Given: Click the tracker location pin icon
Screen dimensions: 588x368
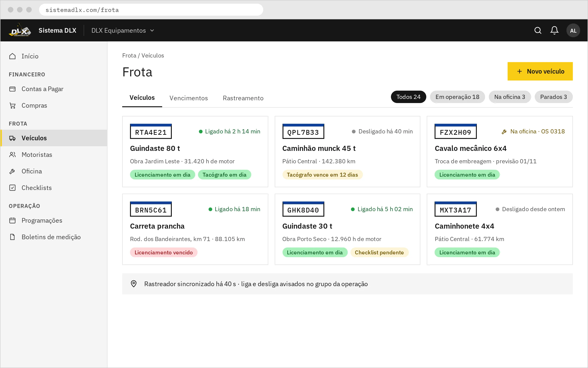Looking at the screenshot, I should (134, 284).
